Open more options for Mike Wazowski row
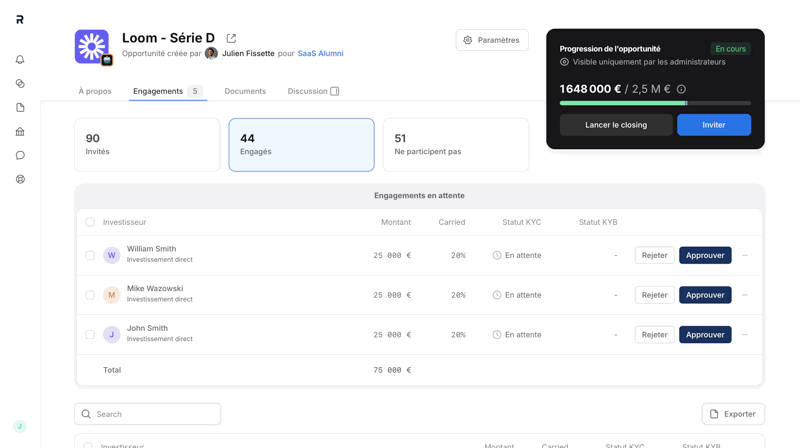The width and height of the screenshot is (800, 448). (745, 295)
